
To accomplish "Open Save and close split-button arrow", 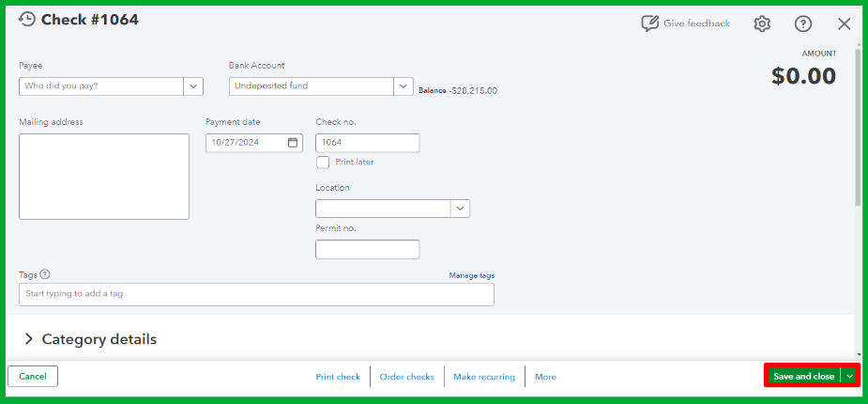I will [850, 377].
